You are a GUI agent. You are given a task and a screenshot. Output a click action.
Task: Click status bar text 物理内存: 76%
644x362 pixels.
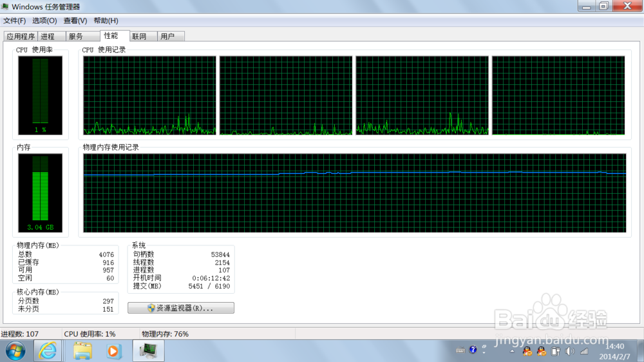(x=165, y=334)
